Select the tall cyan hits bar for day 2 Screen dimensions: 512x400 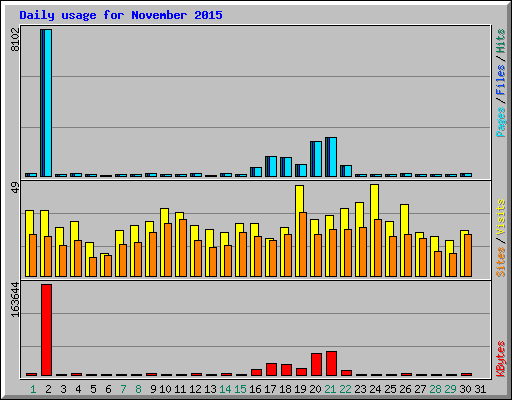[46, 103]
